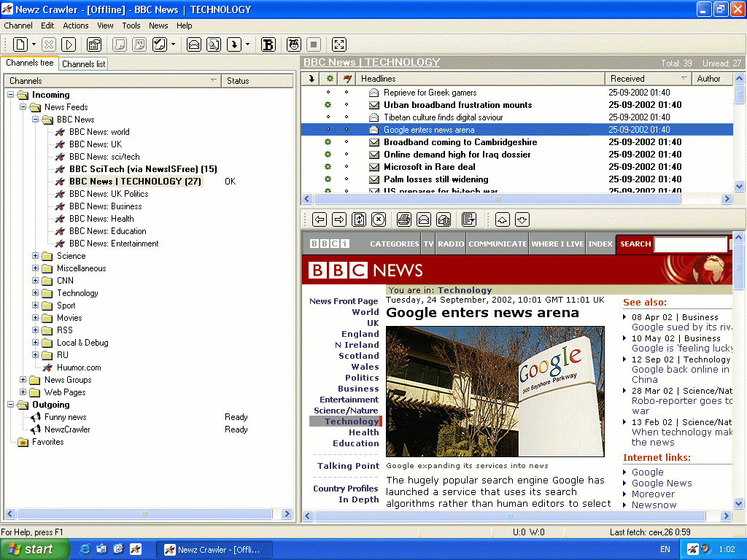Expand the CNN folder node

coord(35,281)
